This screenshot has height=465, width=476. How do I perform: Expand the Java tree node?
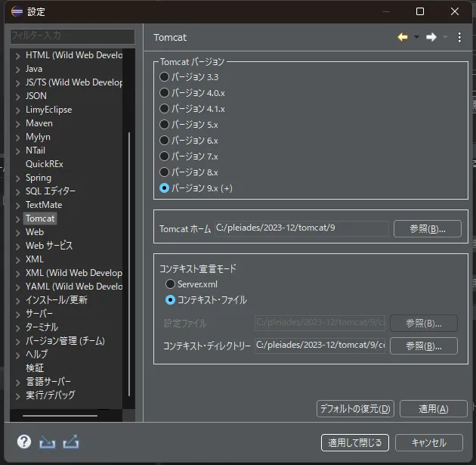[x=18, y=70]
